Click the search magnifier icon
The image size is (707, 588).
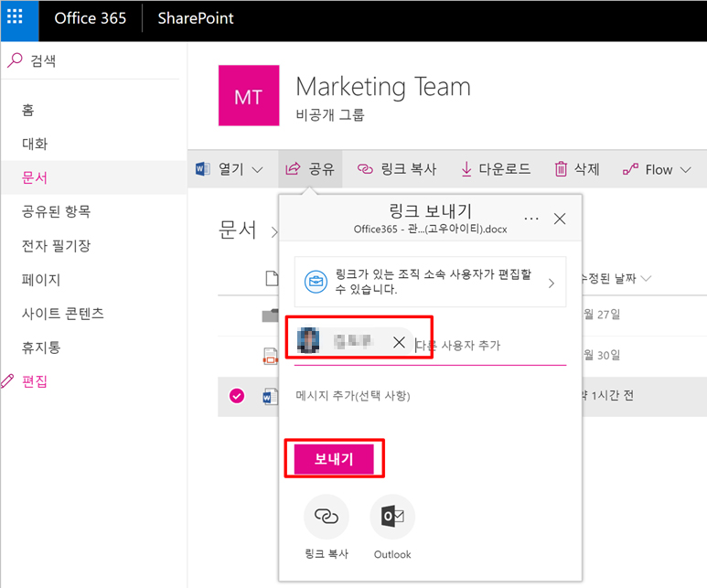15,60
